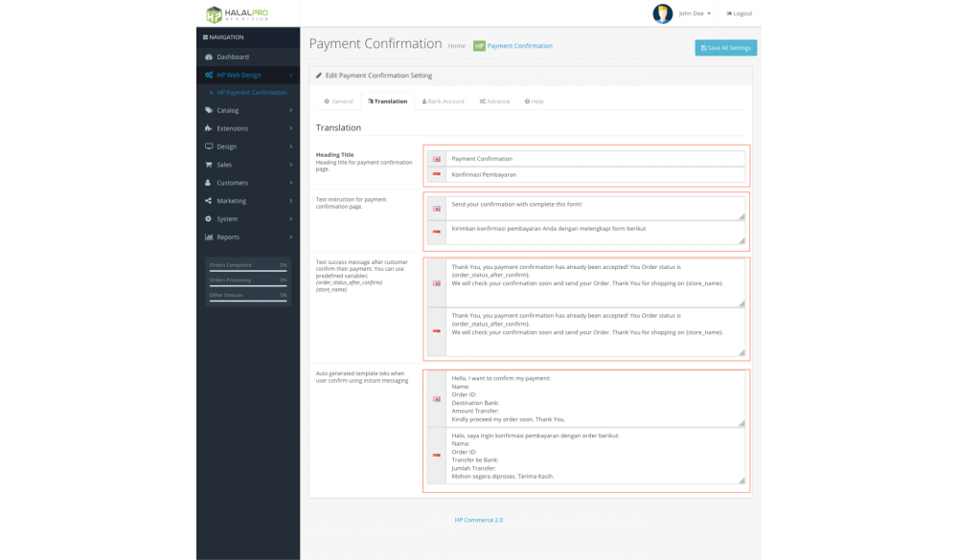Click English flag beside Heading Title field

[x=436, y=159]
